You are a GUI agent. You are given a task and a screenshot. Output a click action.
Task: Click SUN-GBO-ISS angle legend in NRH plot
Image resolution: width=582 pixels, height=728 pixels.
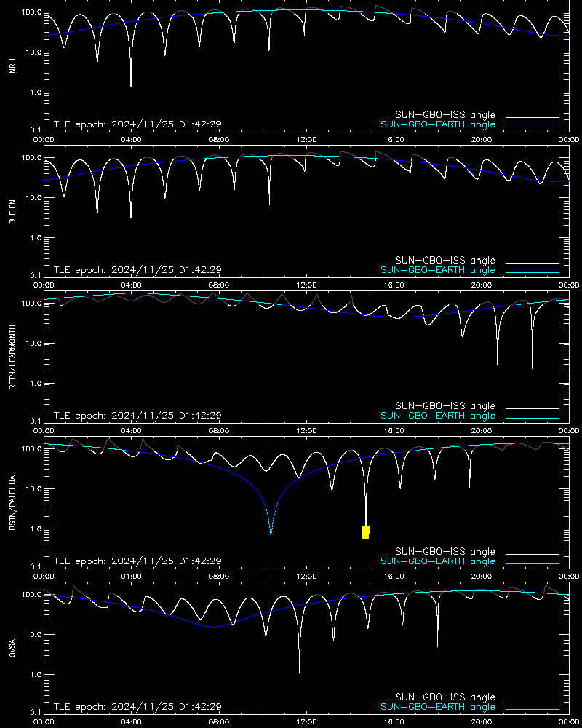[x=445, y=115]
